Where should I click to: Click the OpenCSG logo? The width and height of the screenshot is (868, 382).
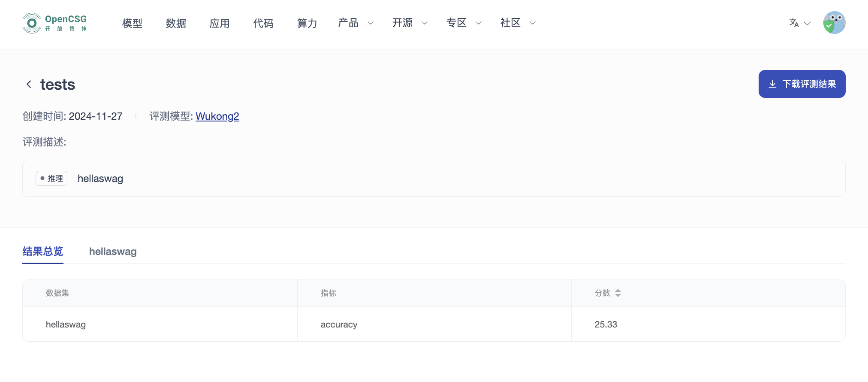click(x=54, y=23)
